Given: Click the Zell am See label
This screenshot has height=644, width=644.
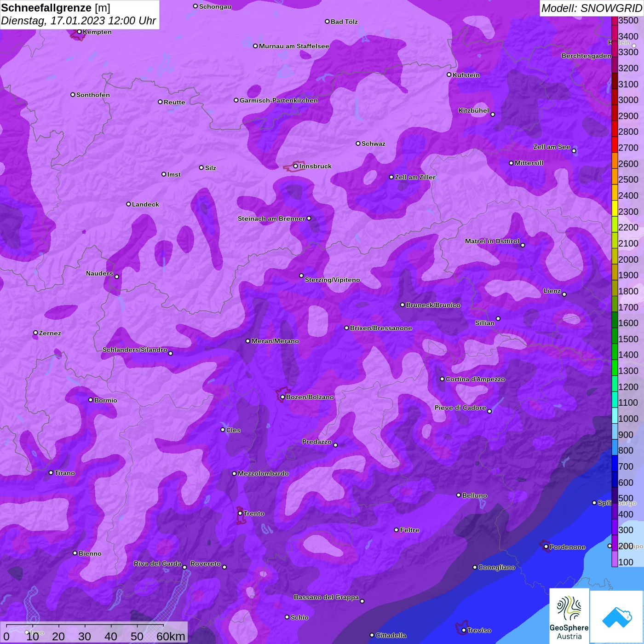Looking at the screenshot, I should coord(552,147).
